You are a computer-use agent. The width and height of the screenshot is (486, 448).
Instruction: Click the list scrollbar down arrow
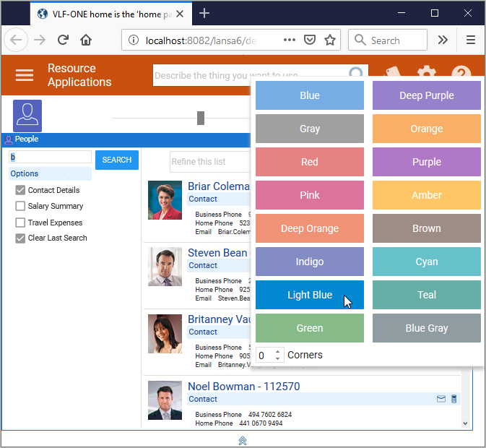[465, 423]
